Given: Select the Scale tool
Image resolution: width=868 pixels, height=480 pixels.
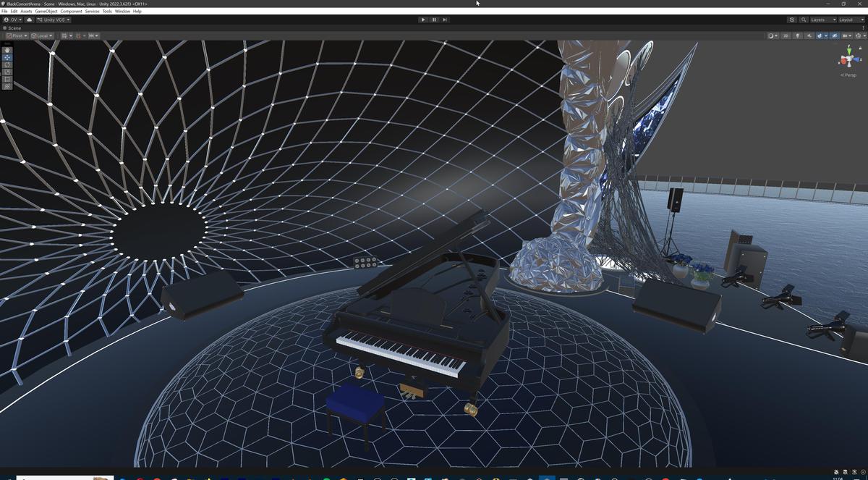Looking at the screenshot, I should pyautogui.click(x=7, y=72).
